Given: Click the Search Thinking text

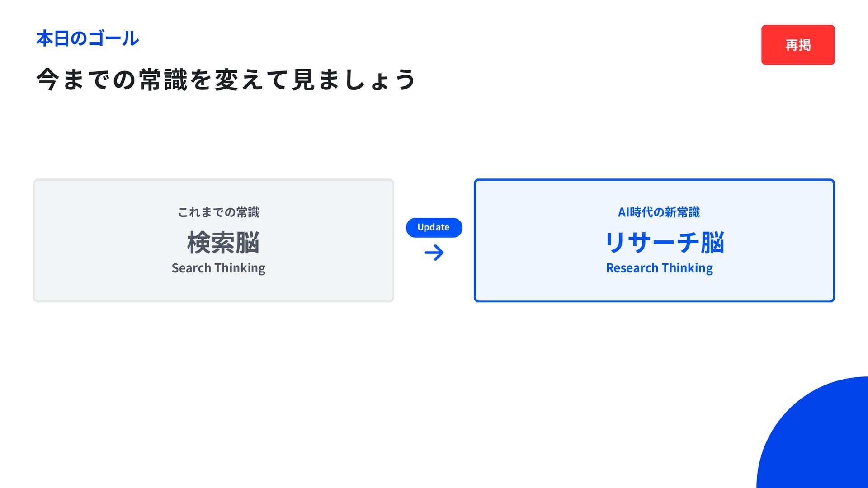Looking at the screenshot, I should click(x=218, y=268).
